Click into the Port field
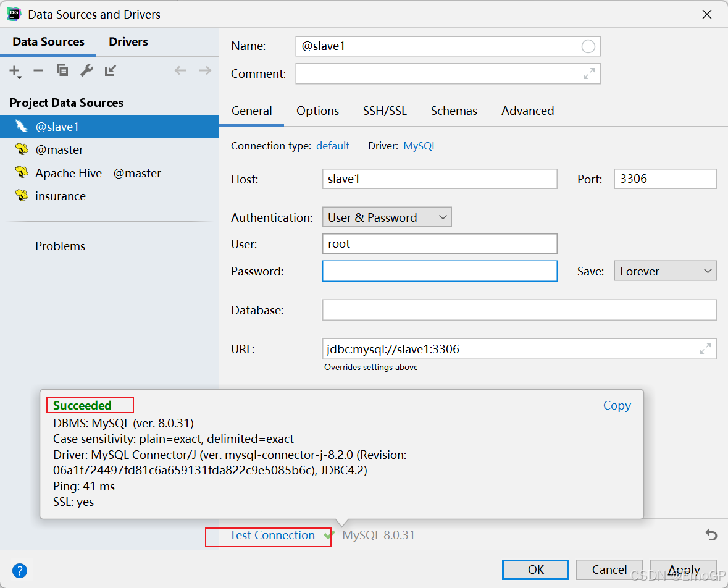728x588 pixels. coord(665,179)
